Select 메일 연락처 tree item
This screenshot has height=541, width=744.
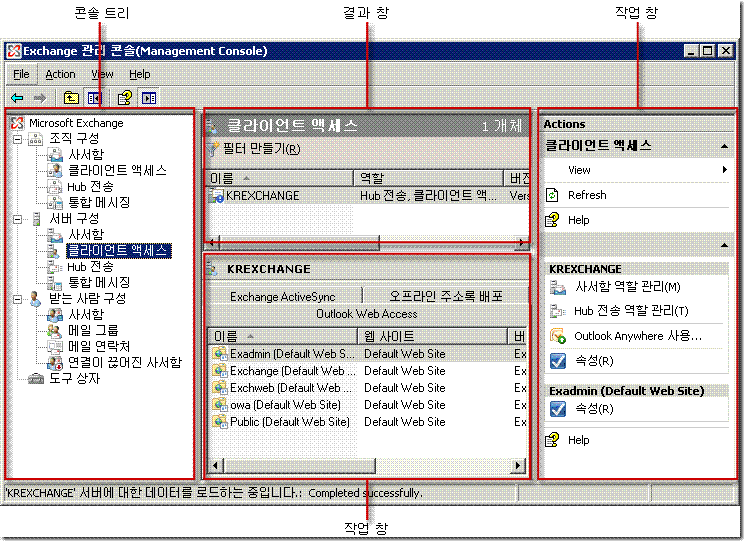tap(99, 347)
